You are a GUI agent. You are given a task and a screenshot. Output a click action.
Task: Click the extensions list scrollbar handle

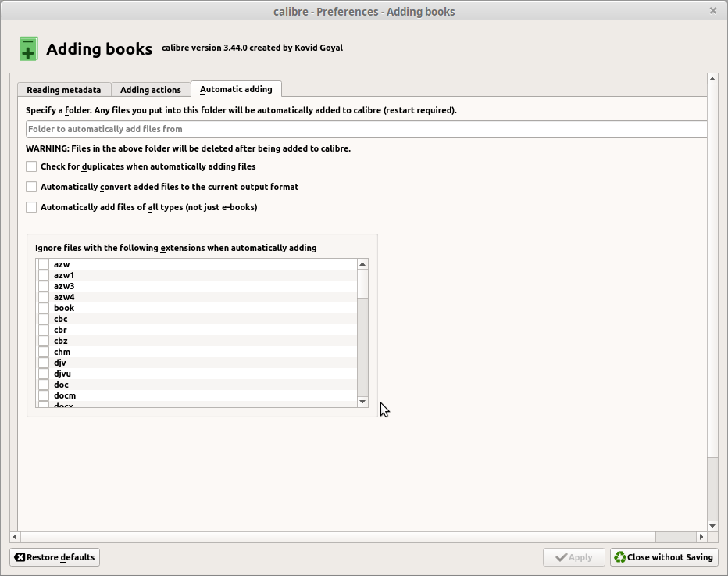(362, 284)
